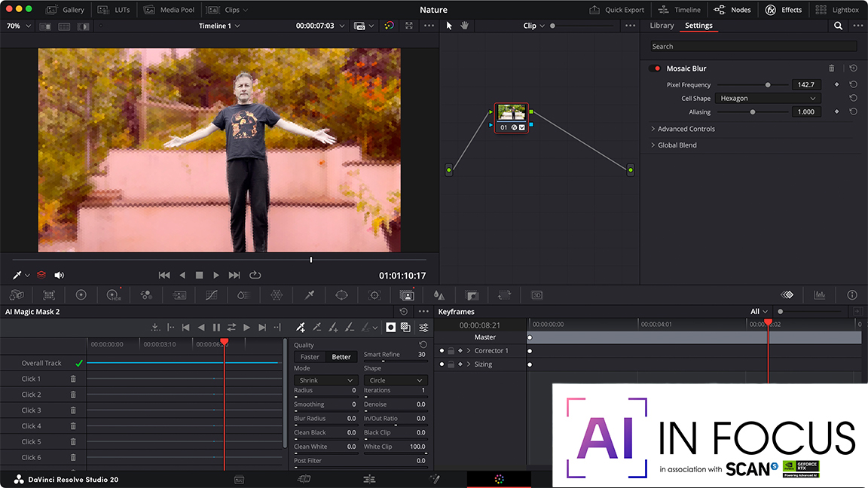Select node 01 thumbnail in node graph
Viewport: 868px width, 488px height.
(511, 113)
